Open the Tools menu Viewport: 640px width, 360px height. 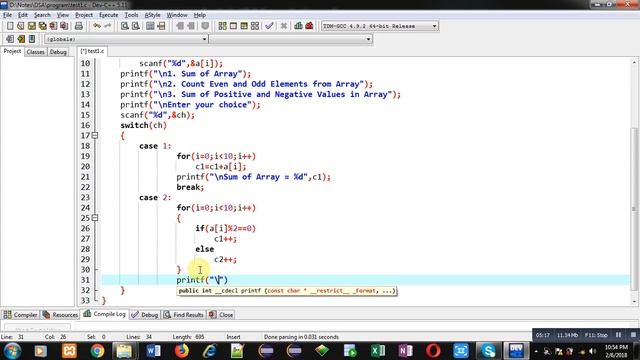(131, 15)
